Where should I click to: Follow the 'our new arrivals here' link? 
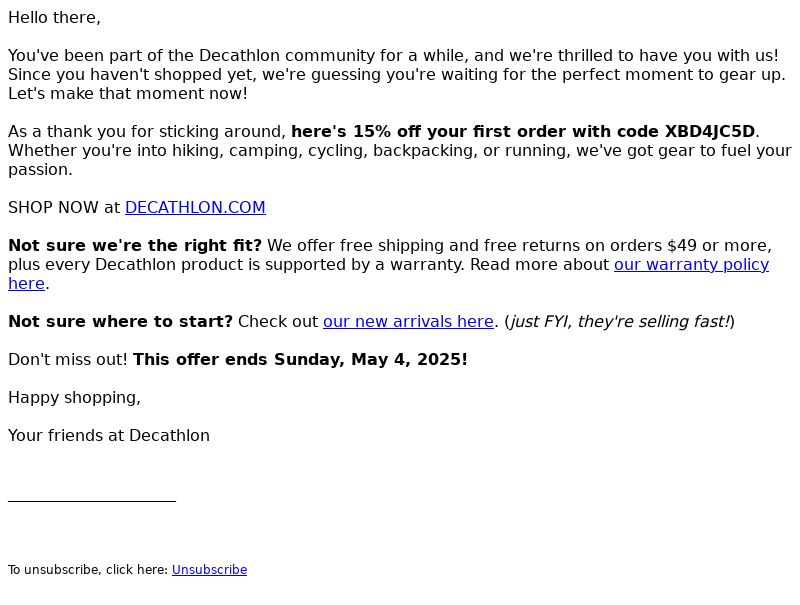point(408,322)
